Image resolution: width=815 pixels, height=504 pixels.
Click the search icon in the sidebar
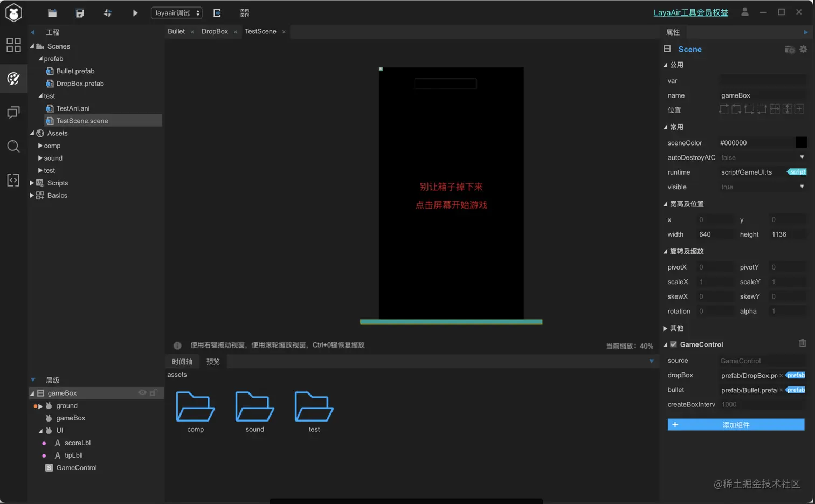point(13,146)
